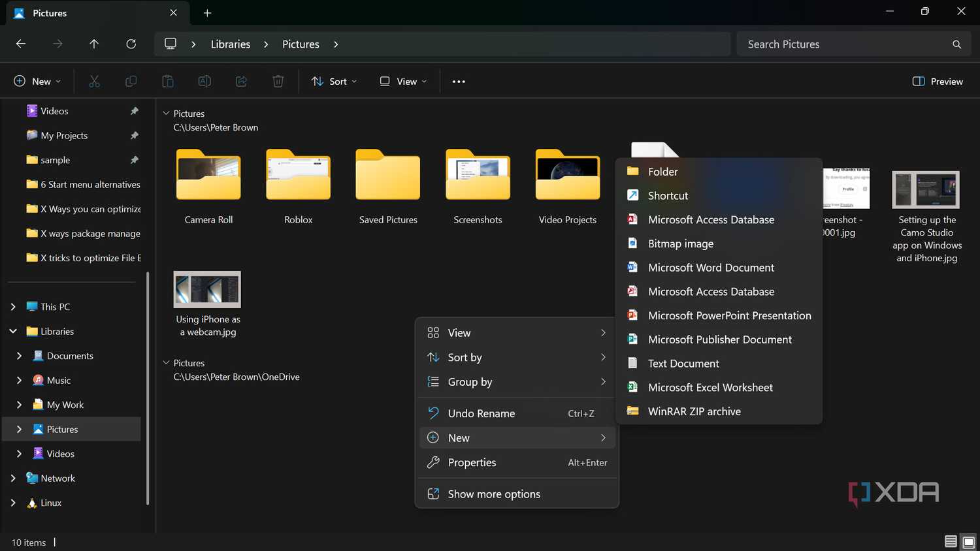Collapse the Libraries tree node
The image size is (980, 551).
pos(13,332)
